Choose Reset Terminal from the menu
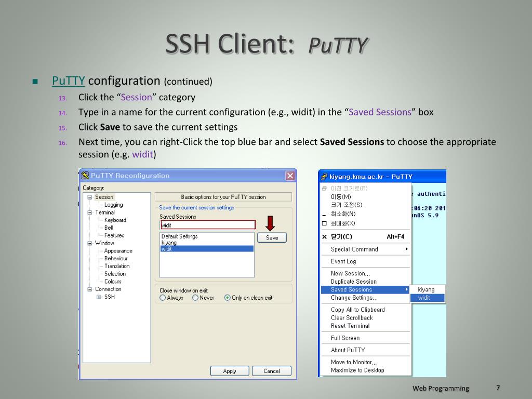The height and width of the screenshot is (399, 532). 365,326
